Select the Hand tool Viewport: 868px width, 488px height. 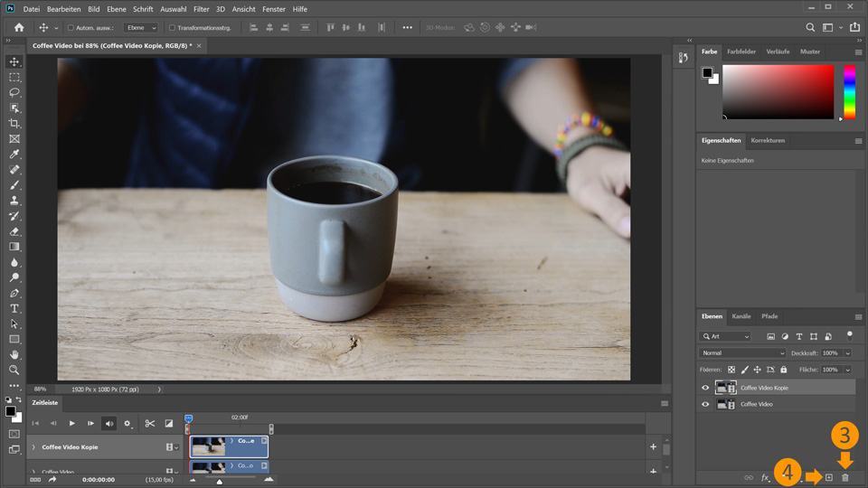[x=14, y=354]
